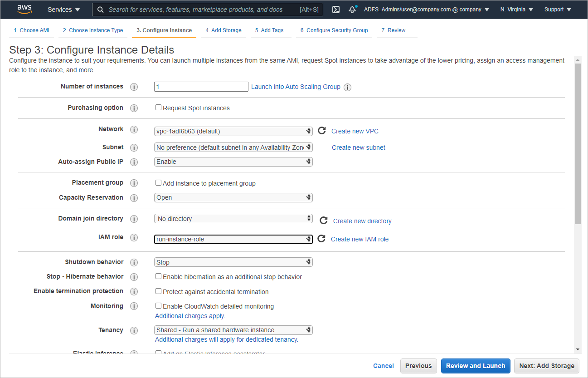Open the Subnet dropdown
588x378 pixels.
point(233,147)
